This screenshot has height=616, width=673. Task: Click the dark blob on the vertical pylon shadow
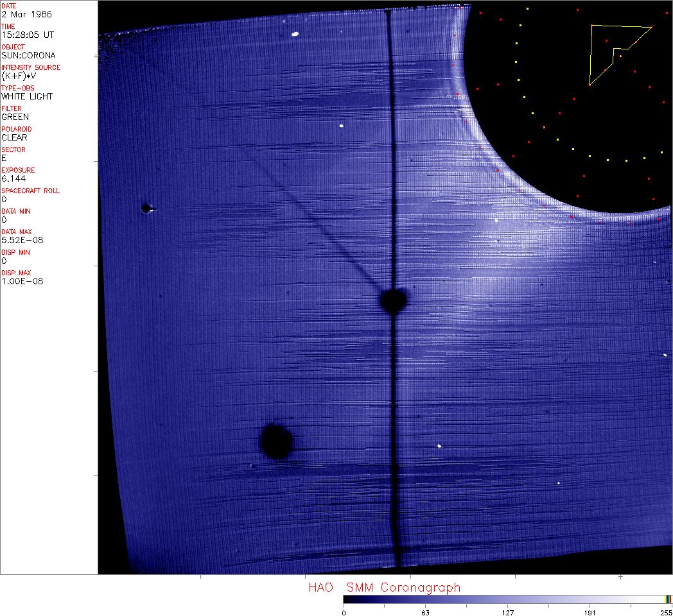coord(393,302)
